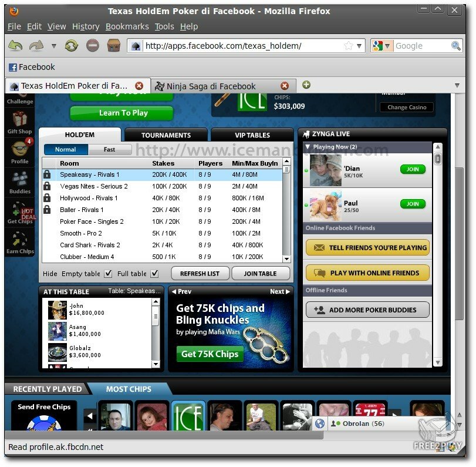
Task: Click the Forward arrow in the toolbar
Action: (36, 46)
